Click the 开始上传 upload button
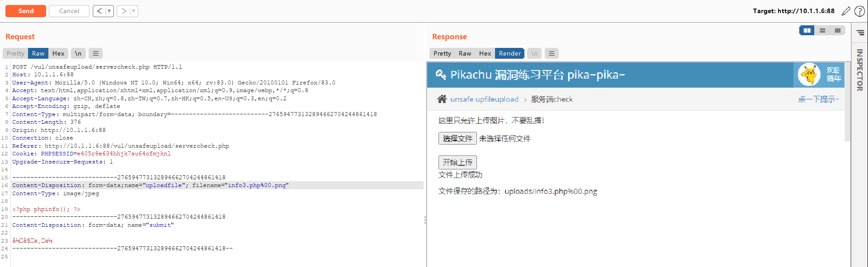This screenshot has height=267, width=868. point(458,162)
